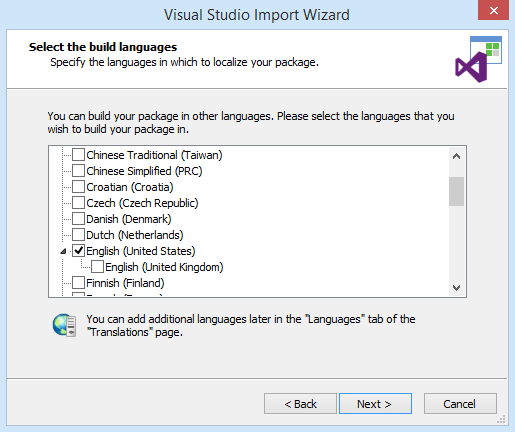
Task: Select the English (United Kingdom) label
Action: [x=164, y=267]
